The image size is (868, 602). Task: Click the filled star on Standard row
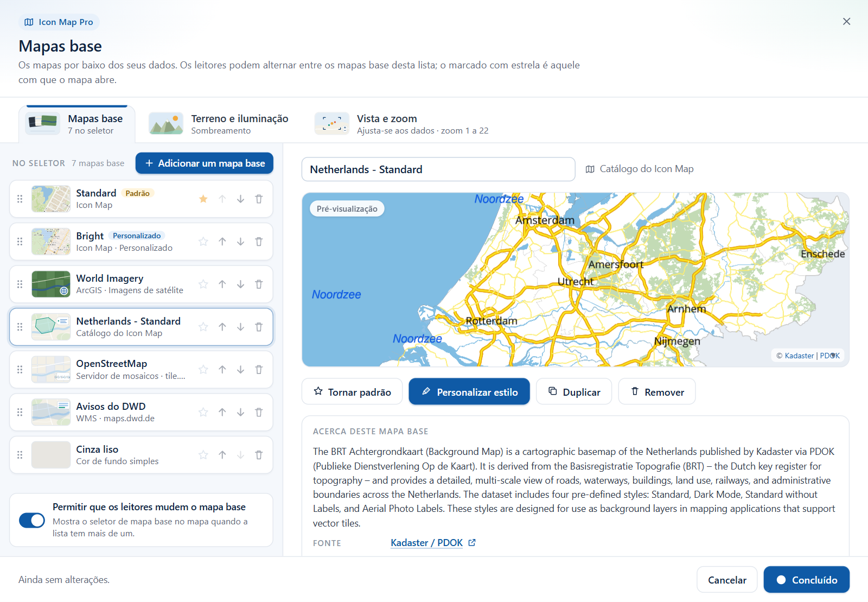pos(203,199)
